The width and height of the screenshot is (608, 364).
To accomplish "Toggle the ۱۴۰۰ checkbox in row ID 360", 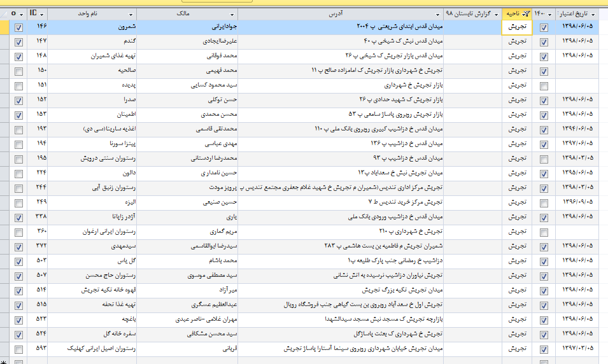I will (x=544, y=232).
